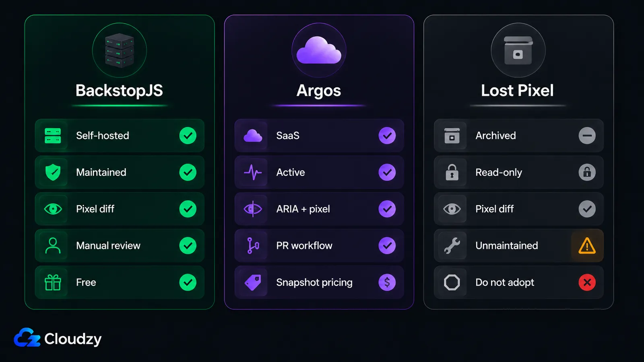
Task: Click the Argos heading
Action: click(319, 91)
